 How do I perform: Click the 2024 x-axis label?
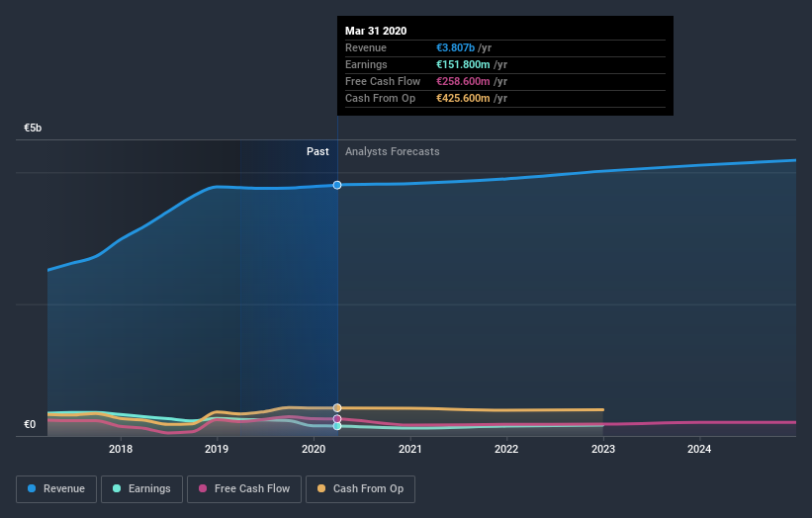(699, 449)
